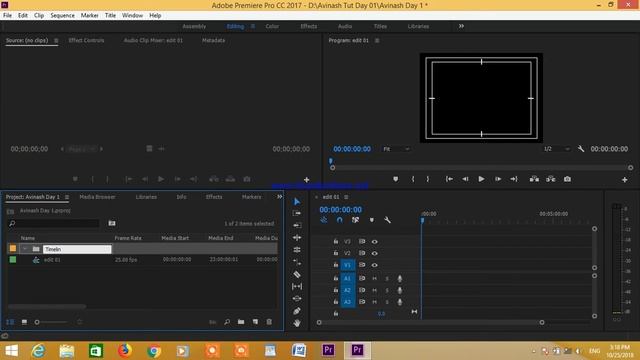Open the Marker menu
The width and height of the screenshot is (640, 360).
pyautogui.click(x=89, y=16)
